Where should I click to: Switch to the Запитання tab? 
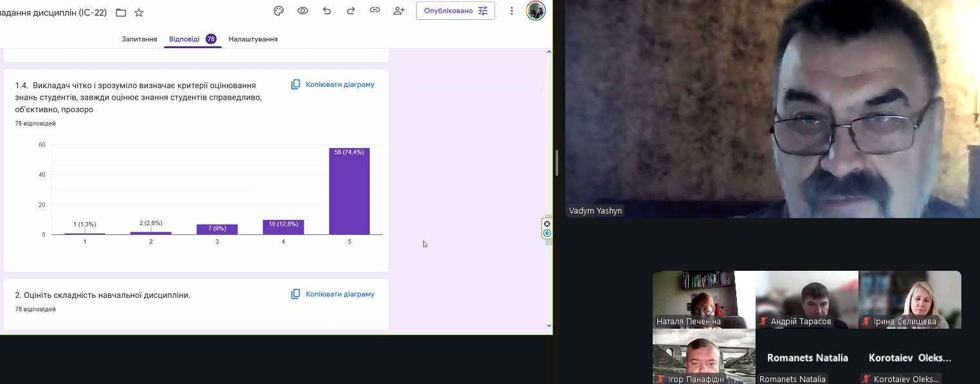point(140,39)
